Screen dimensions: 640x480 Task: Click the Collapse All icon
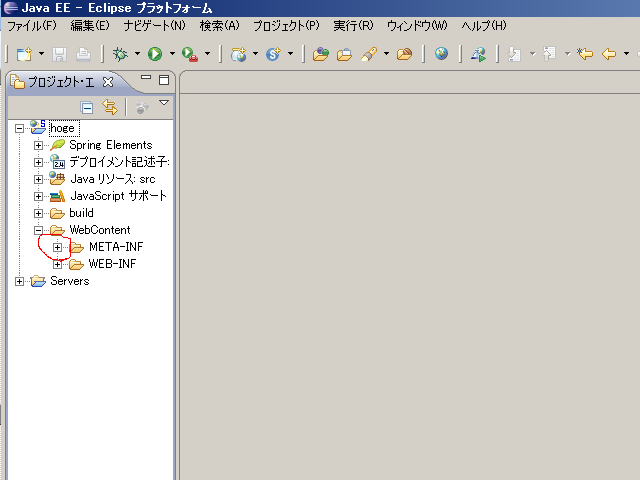87,107
